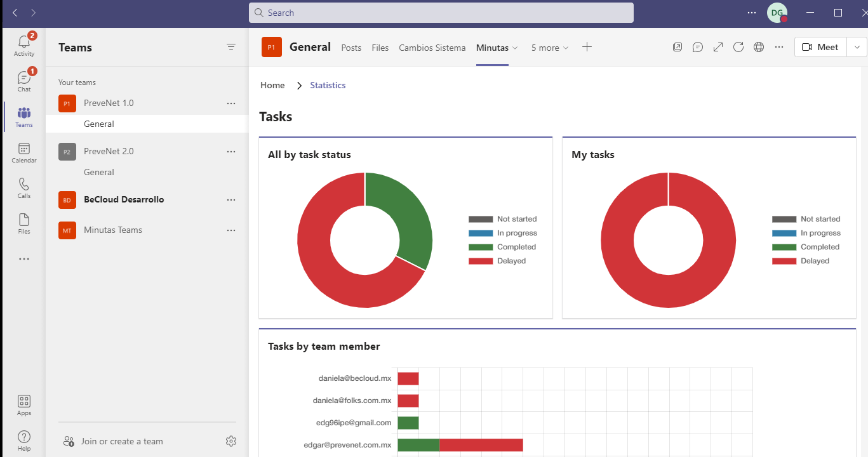Open the Calendar app

[24, 152]
